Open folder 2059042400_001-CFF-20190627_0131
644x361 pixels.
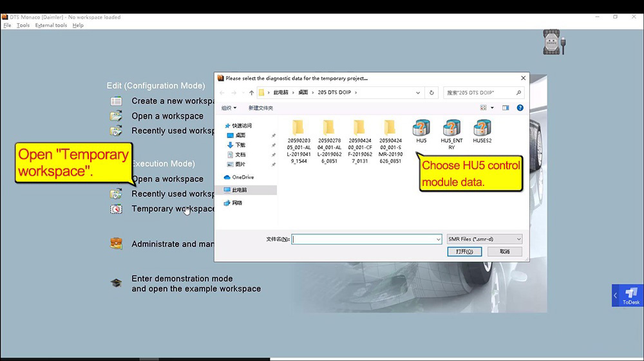tap(360, 142)
